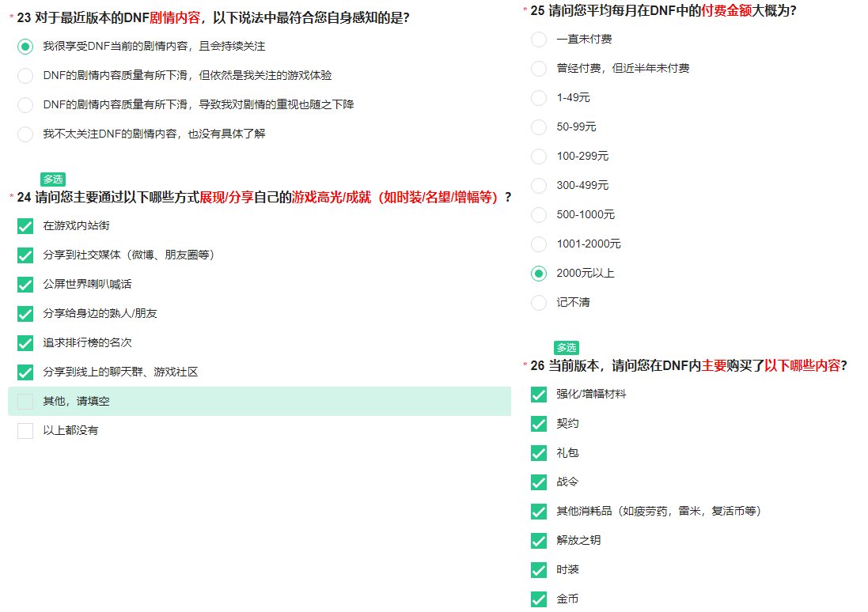Check the '其他，请填空' option

pyautogui.click(x=25, y=402)
